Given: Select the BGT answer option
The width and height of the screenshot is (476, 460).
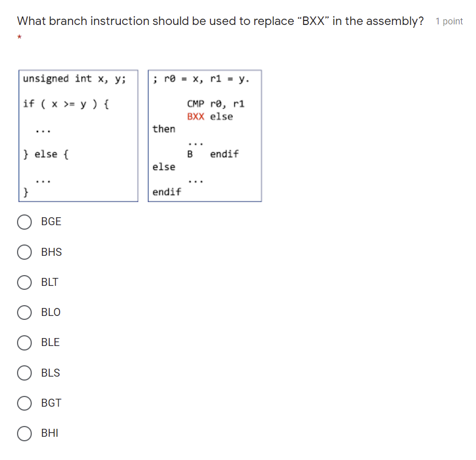Looking at the screenshot, I should pos(24,403).
